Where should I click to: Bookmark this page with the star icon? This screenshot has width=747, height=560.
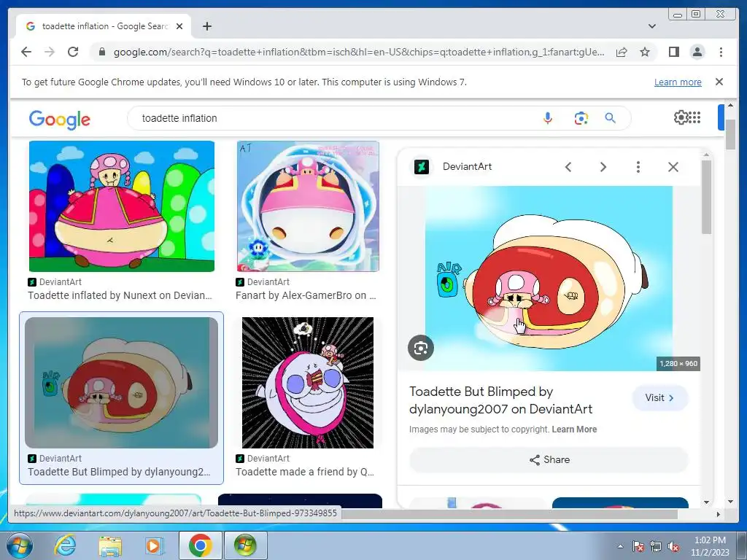(x=645, y=52)
